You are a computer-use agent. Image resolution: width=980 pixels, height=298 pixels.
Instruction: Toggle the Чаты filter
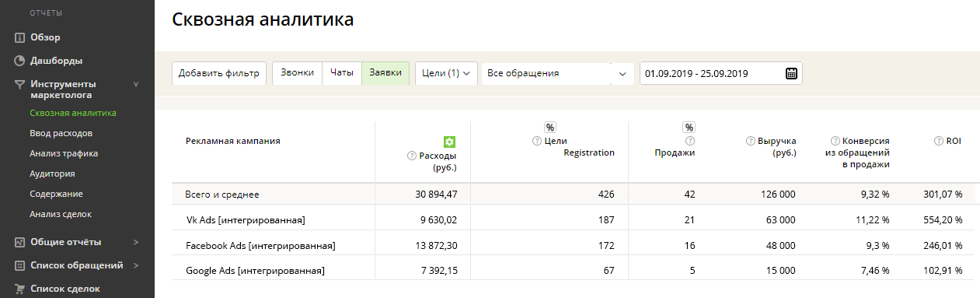coord(342,73)
